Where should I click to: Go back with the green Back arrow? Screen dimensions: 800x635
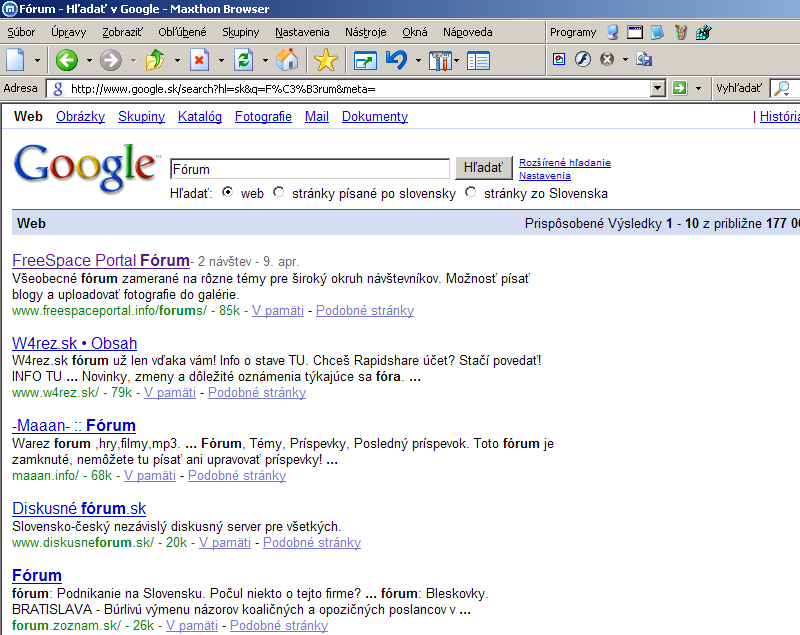[x=66, y=60]
